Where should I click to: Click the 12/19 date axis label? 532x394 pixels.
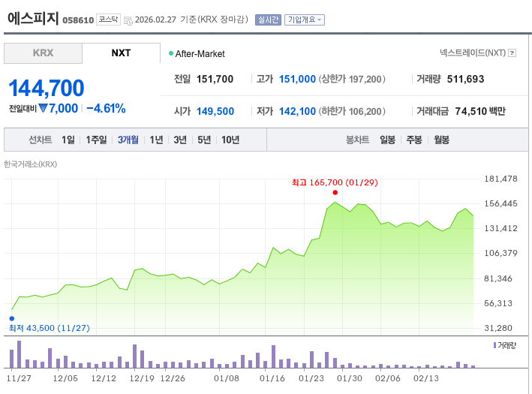(x=142, y=378)
